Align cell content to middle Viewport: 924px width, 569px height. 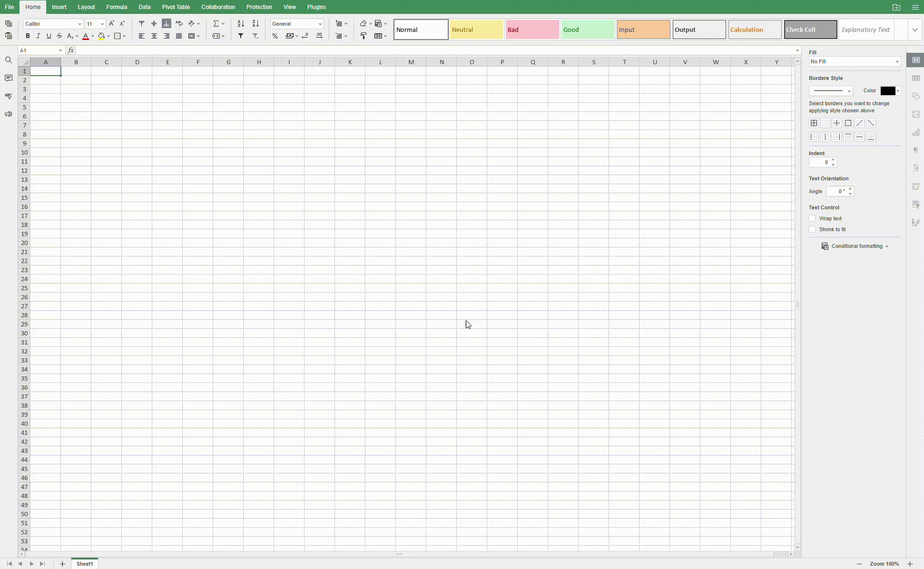pos(154,23)
